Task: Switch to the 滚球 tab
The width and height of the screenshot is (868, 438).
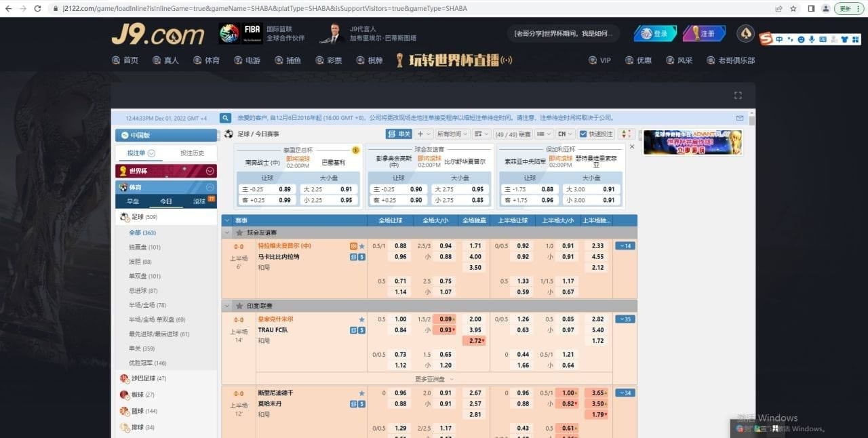Action: (x=199, y=201)
